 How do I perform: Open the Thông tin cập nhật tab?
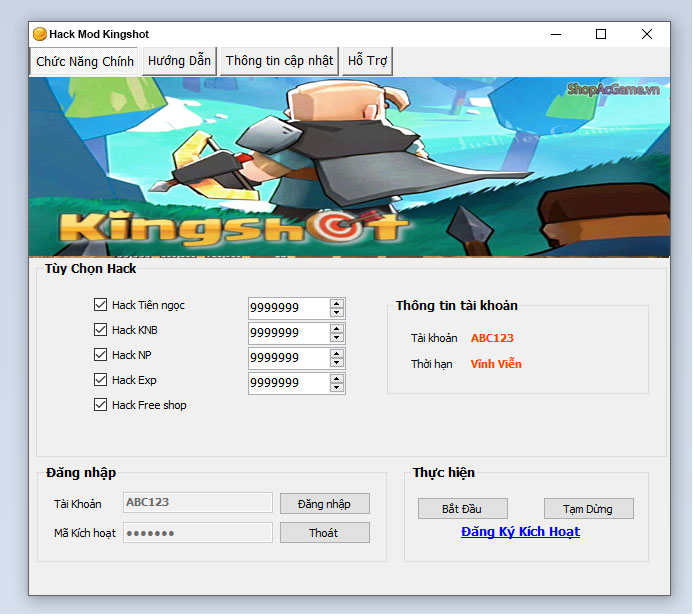coord(279,61)
